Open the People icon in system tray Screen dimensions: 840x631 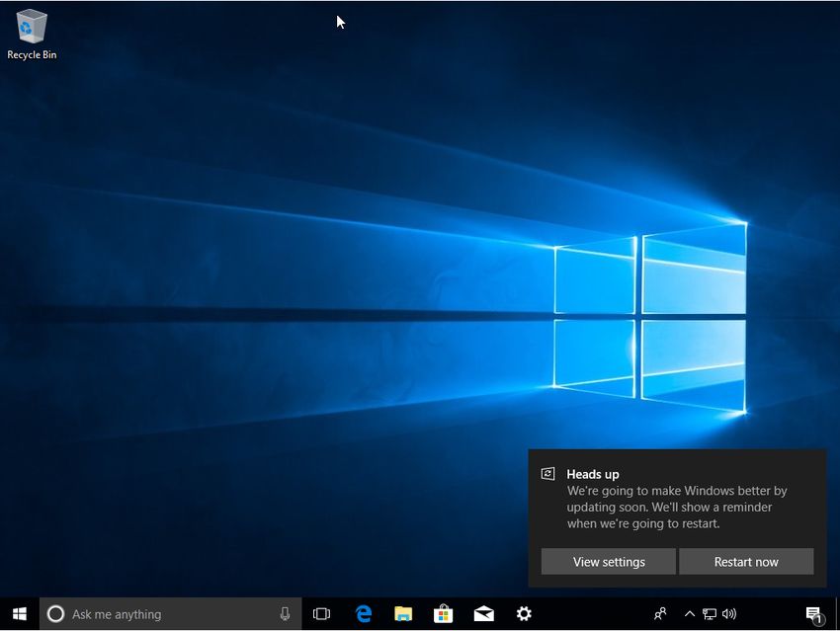[x=660, y=614]
